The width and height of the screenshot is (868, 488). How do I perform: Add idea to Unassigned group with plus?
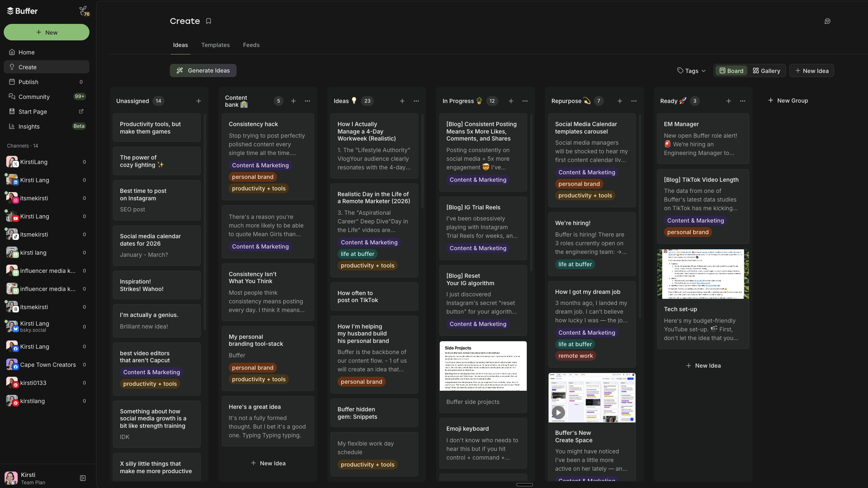coord(199,101)
